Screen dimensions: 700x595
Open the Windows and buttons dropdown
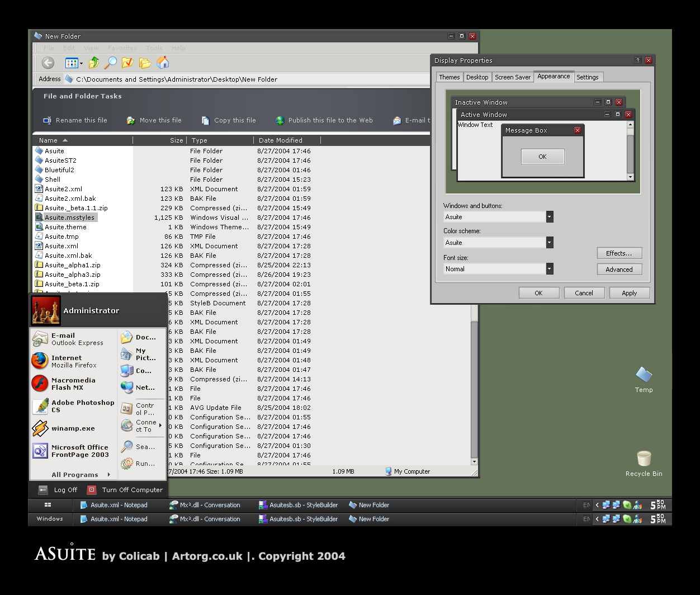point(549,216)
